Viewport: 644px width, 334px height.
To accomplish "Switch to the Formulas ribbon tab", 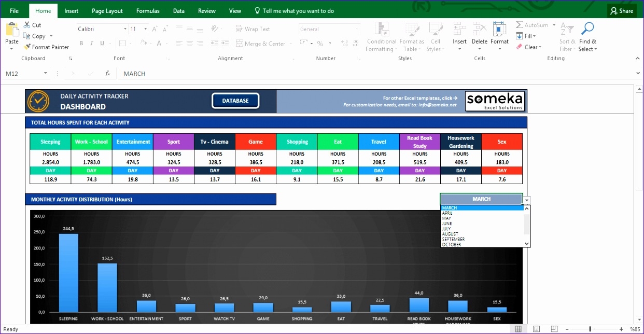I will (x=148, y=10).
